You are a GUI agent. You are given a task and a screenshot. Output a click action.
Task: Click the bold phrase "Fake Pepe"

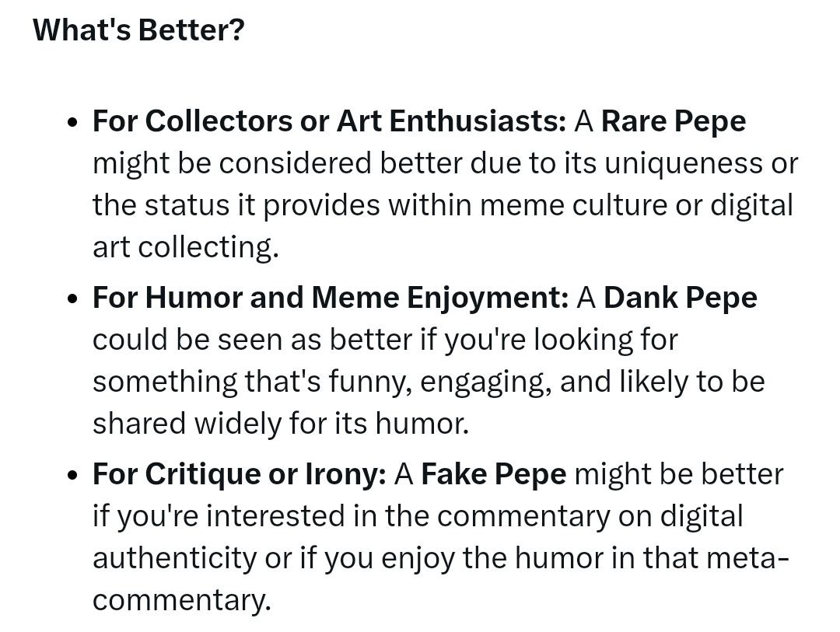point(493,474)
